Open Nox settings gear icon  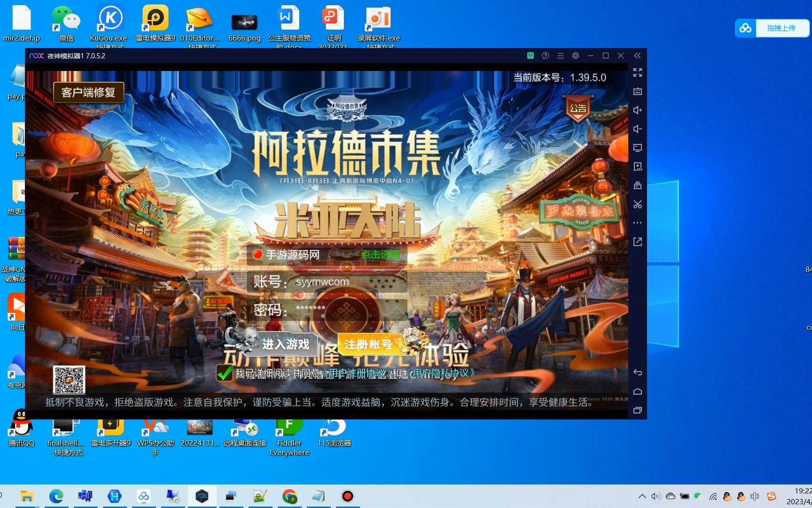tap(576, 56)
